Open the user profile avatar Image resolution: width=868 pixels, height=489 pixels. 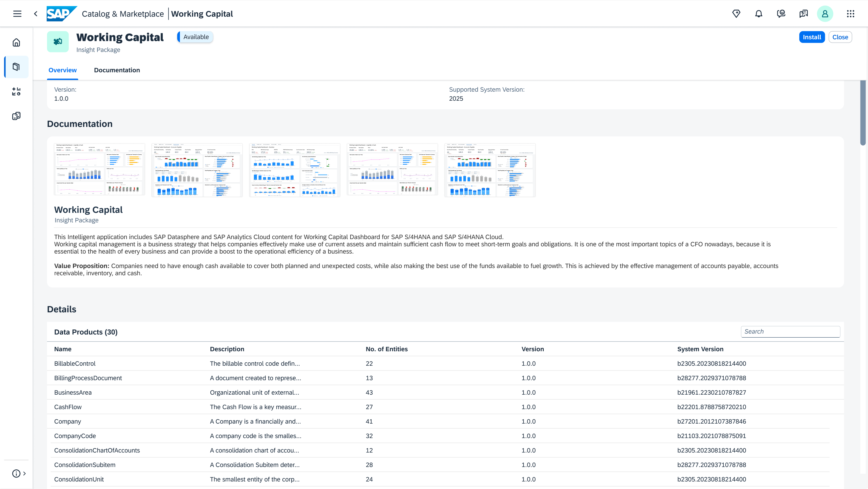click(x=825, y=14)
